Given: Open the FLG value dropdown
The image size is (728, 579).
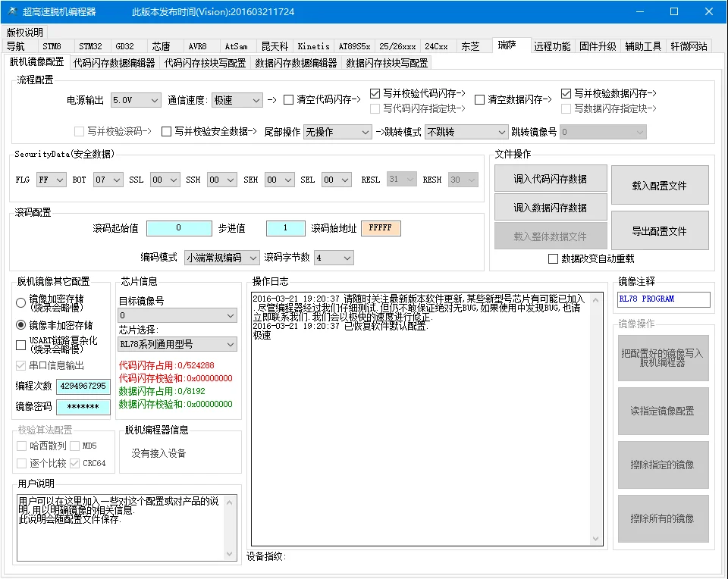Looking at the screenshot, I should pyautogui.click(x=51, y=180).
